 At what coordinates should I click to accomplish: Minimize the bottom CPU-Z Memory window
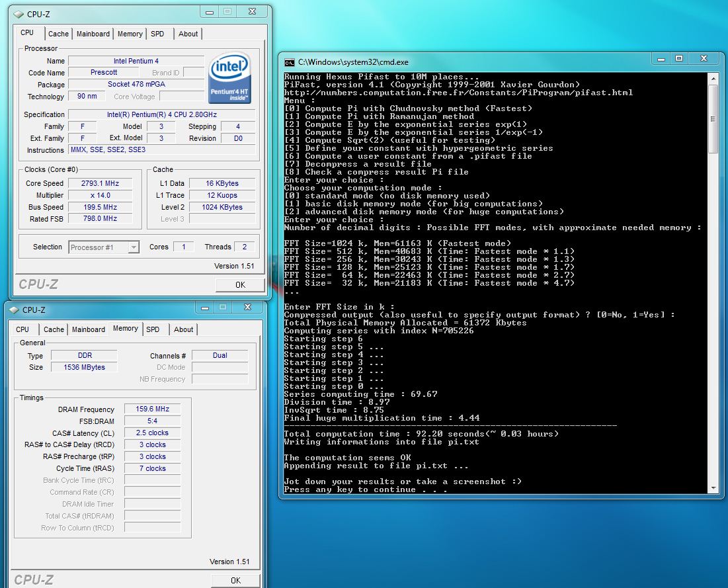205,308
